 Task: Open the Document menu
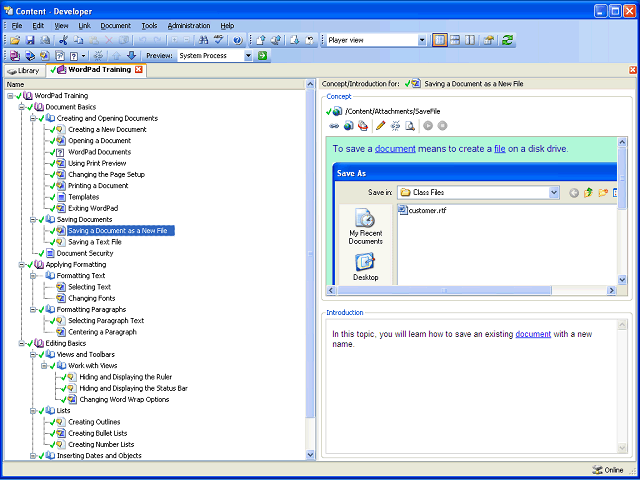pos(116,26)
